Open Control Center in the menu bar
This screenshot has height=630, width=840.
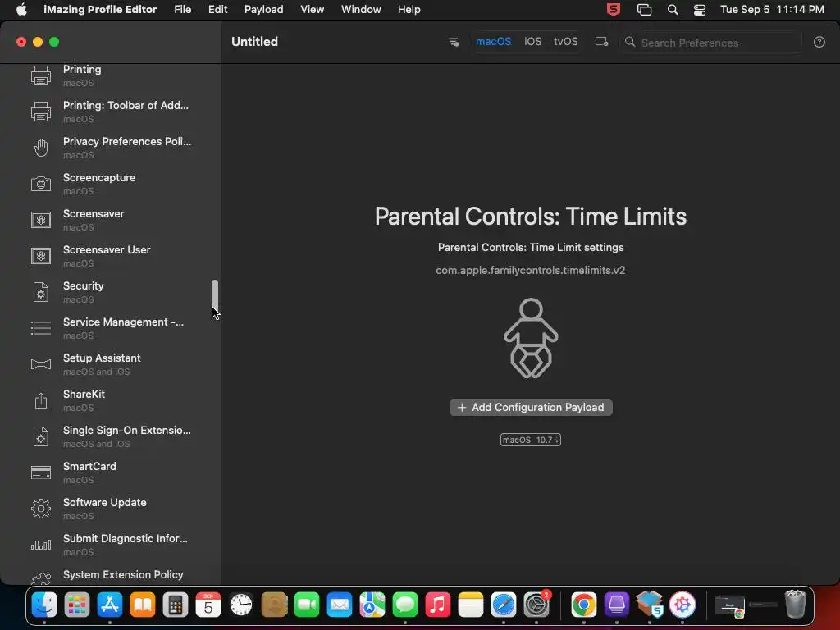coord(699,10)
